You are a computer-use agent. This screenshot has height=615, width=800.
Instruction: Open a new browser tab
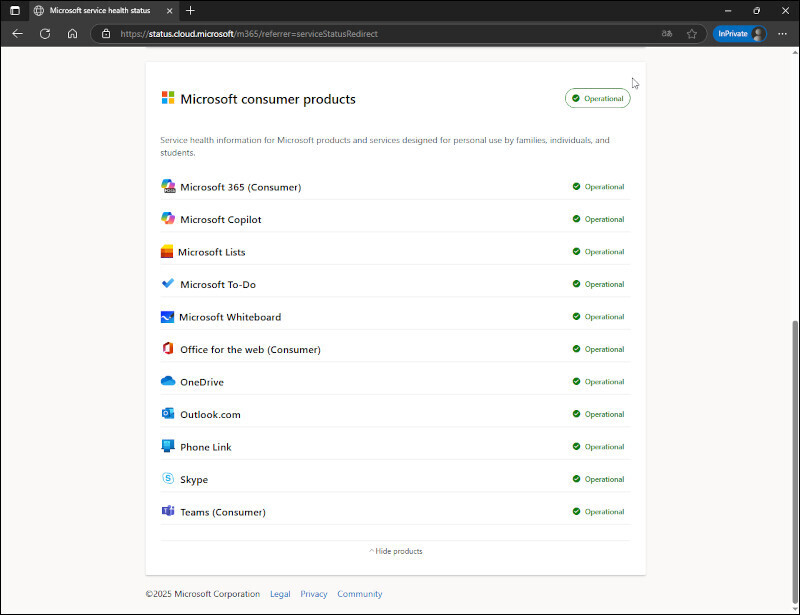[190, 10]
